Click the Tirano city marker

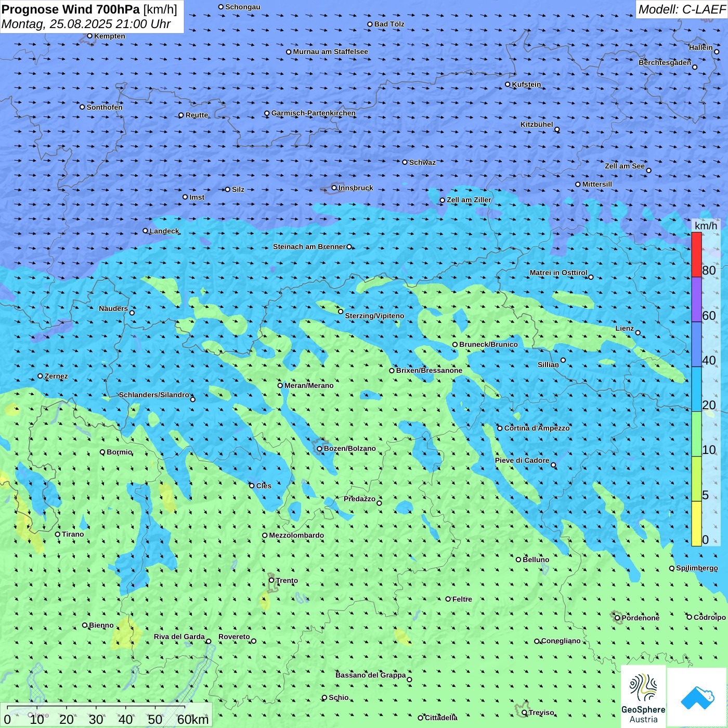58,534
